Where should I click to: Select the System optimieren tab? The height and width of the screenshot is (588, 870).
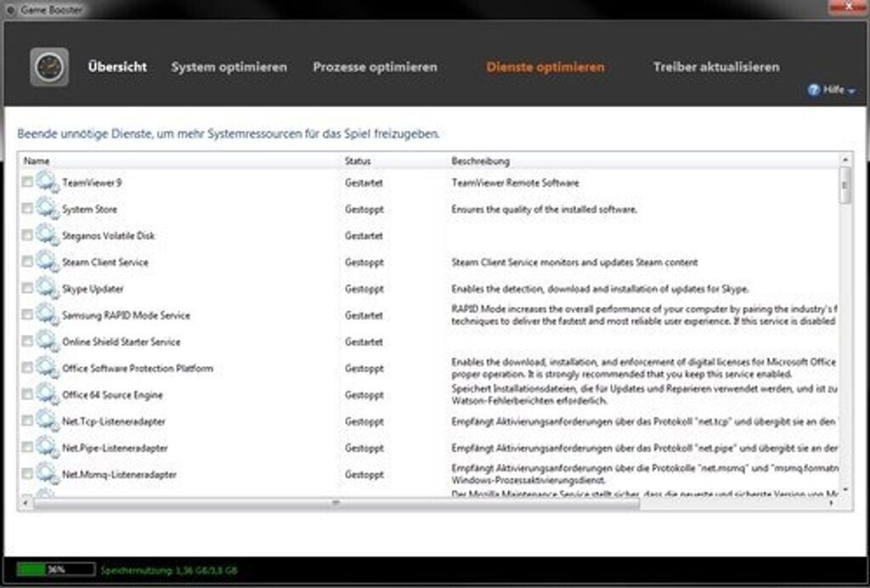tap(229, 67)
